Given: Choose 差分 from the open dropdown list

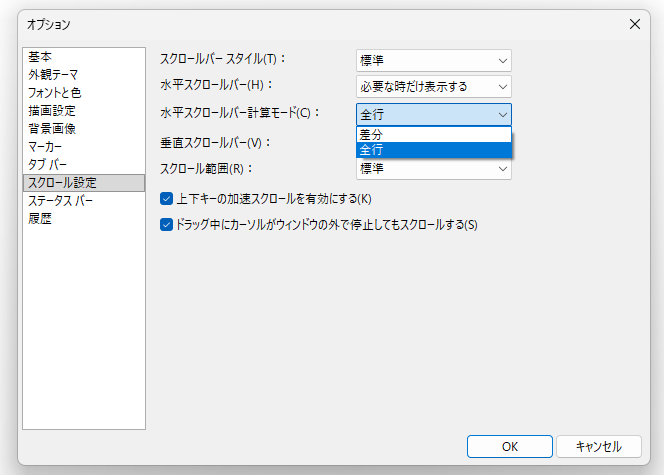Looking at the screenshot, I should [x=434, y=135].
